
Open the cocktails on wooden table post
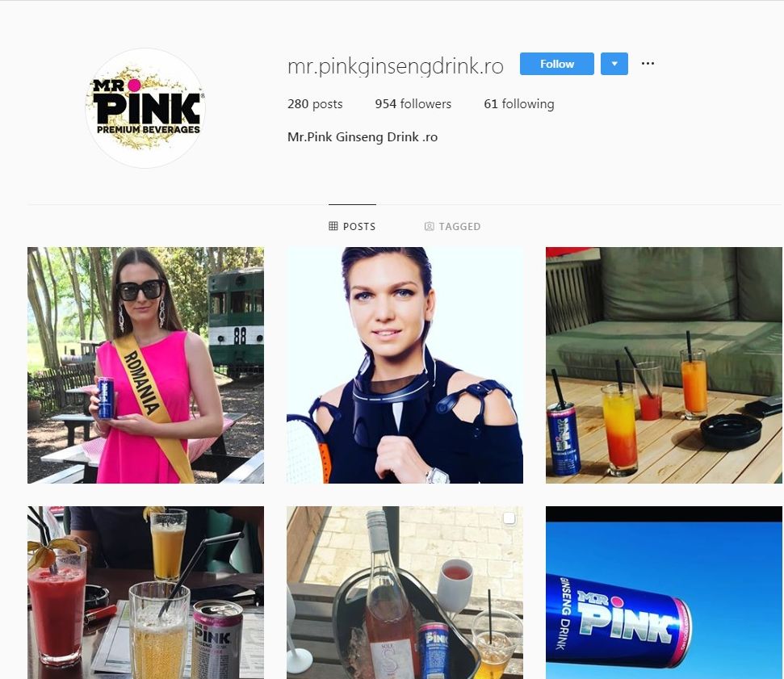pos(664,366)
